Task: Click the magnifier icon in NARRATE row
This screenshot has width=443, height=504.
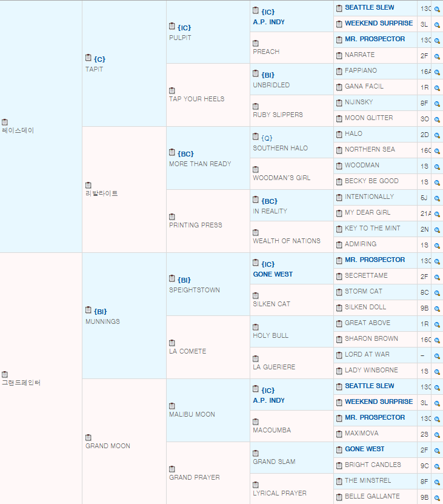Action: pos(437,56)
